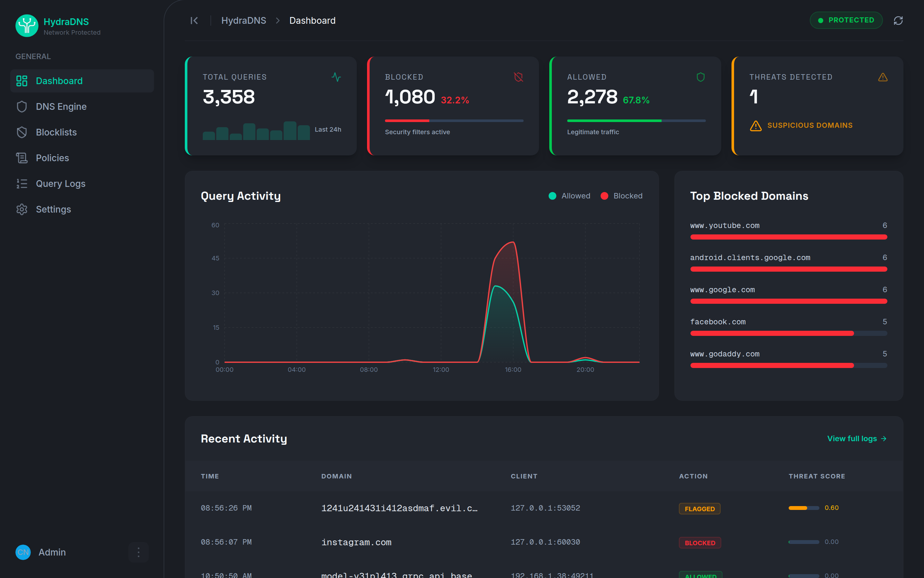
Task: Click the CLIENT column header
Action: click(524, 476)
